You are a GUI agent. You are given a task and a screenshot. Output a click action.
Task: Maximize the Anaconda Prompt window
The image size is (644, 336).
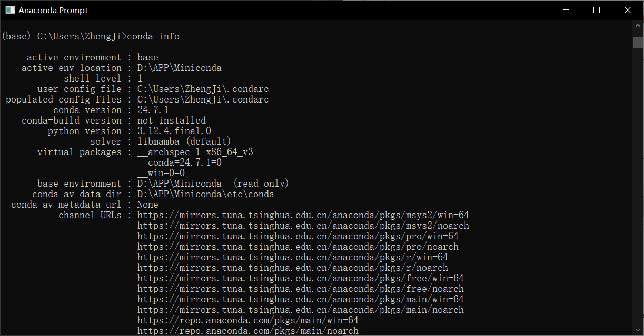(x=597, y=10)
